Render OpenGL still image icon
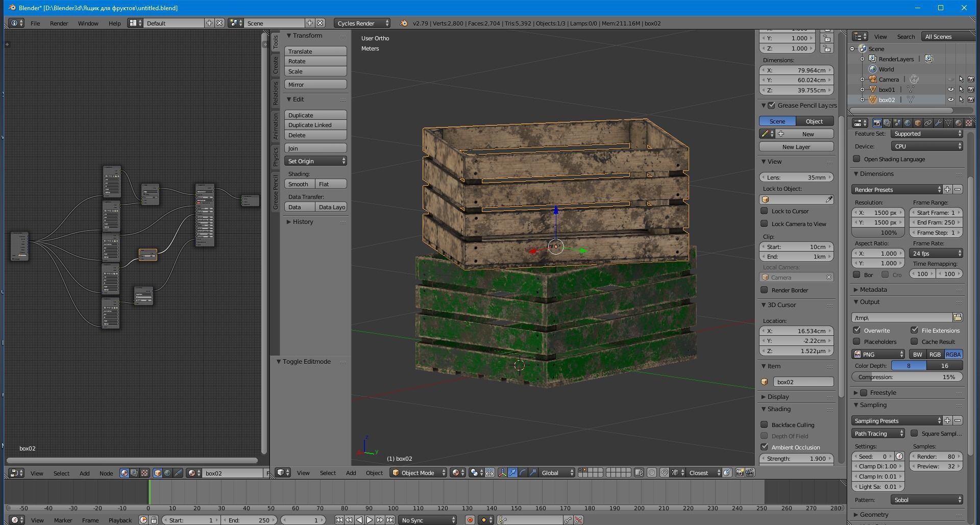Screen dimensions: 980x525 tap(740, 473)
